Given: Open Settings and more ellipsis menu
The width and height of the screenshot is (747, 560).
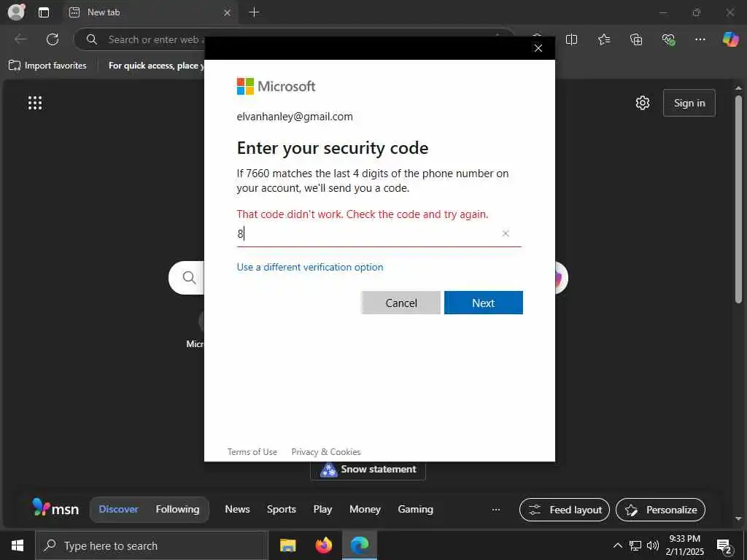Looking at the screenshot, I should coord(700,39).
